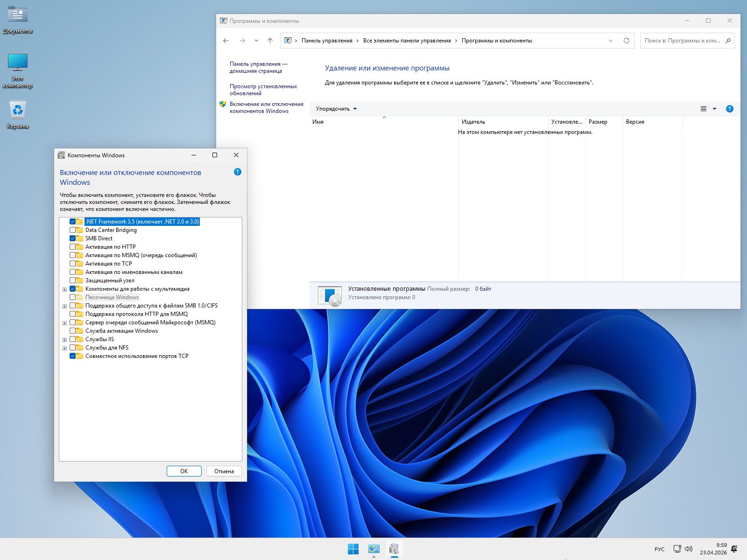Viewport: 747px width, 560px height.
Task: Disable the SMB Direct checkbox
Action: point(73,238)
